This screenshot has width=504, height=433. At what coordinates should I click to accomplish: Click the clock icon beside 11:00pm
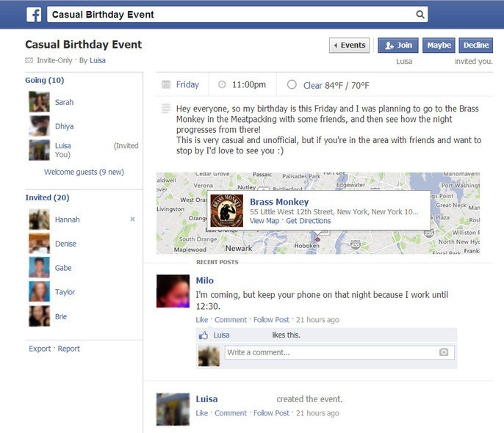click(222, 84)
